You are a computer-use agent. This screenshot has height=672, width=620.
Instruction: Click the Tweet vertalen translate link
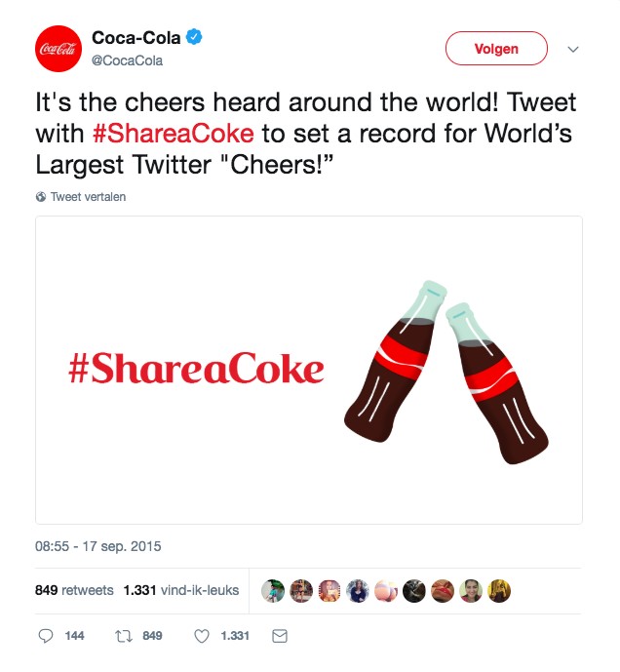(88, 197)
